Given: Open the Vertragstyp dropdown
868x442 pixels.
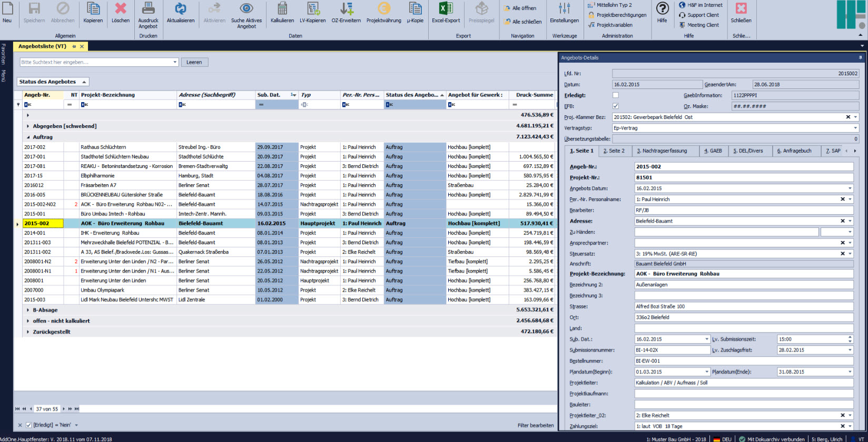Looking at the screenshot, I should tap(855, 128).
